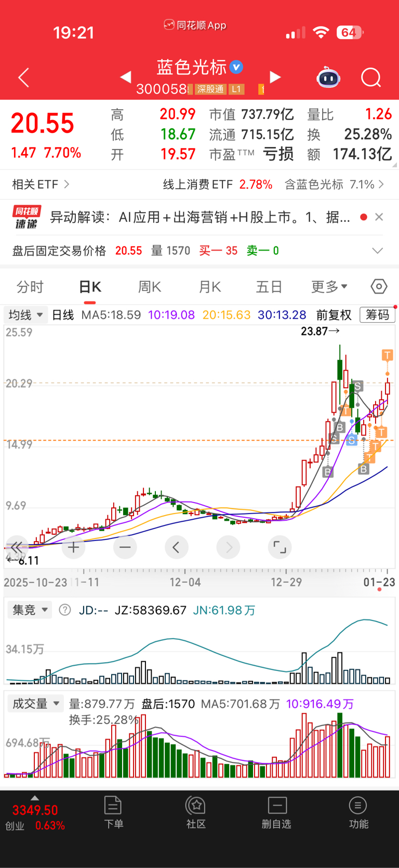The height and width of the screenshot is (868, 399).
Task: Move chart right with arrow button
Action: pos(228,547)
